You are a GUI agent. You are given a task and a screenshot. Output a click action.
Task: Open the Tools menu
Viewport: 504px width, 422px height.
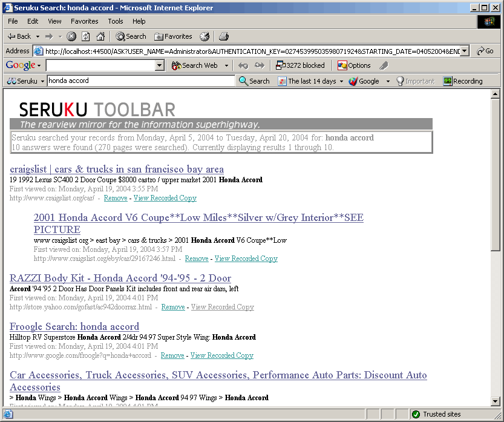point(116,21)
